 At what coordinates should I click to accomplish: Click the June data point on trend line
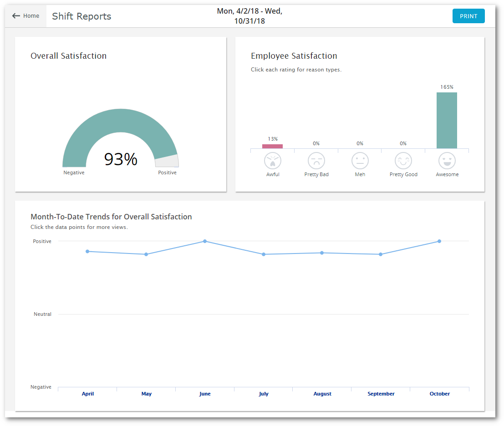coord(205,241)
